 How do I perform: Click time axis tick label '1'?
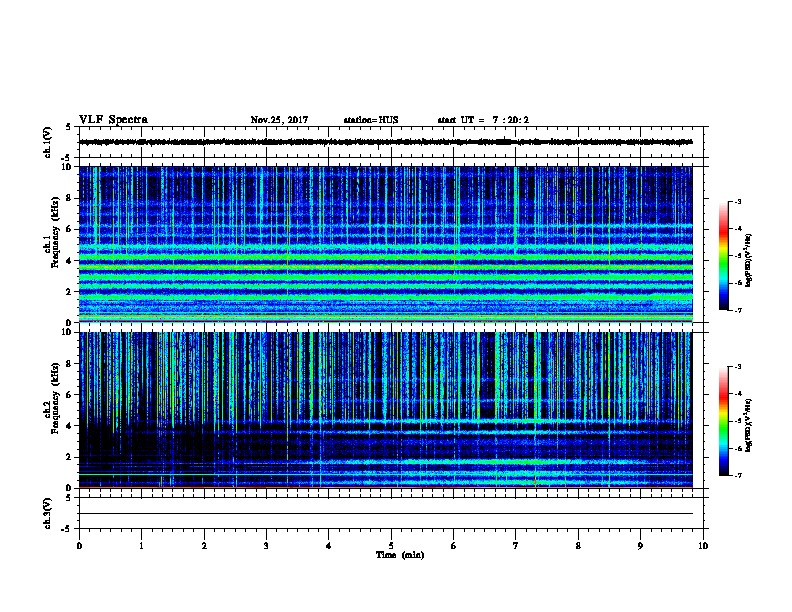tap(142, 545)
